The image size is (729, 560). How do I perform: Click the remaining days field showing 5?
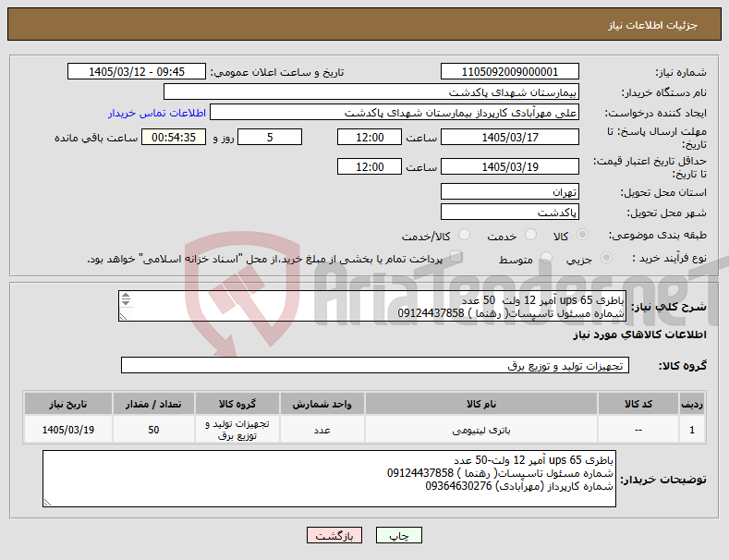pyautogui.click(x=270, y=137)
